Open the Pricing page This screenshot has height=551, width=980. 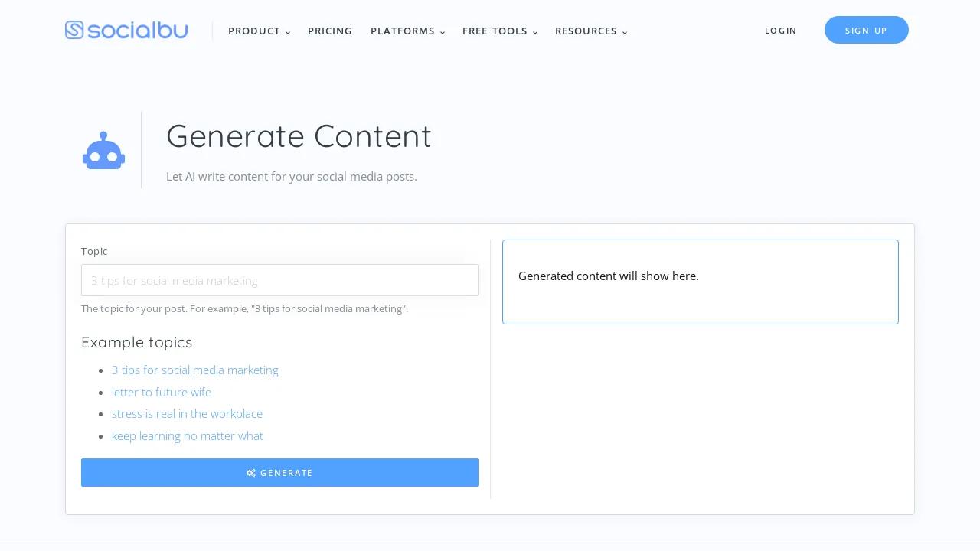[330, 31]
